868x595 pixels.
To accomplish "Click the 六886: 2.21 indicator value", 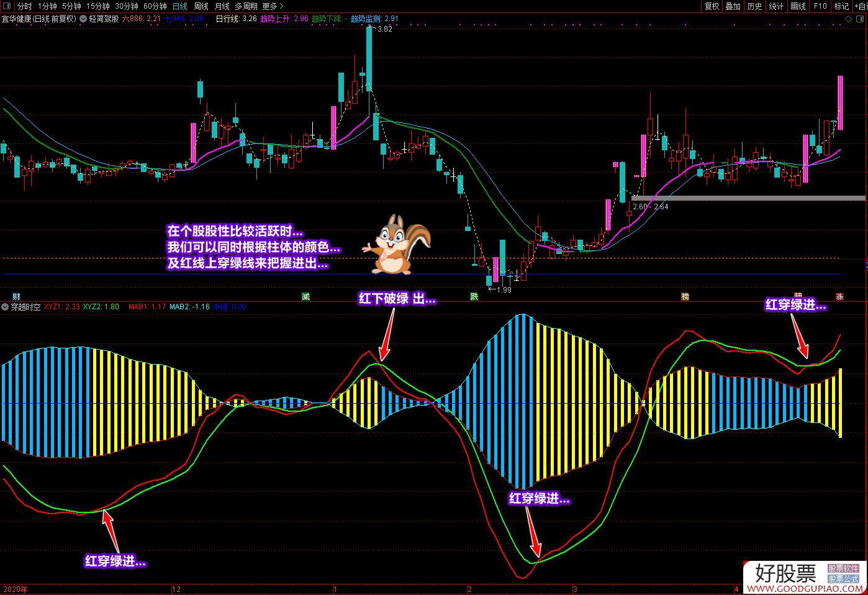I will click(x=142, y=19).
